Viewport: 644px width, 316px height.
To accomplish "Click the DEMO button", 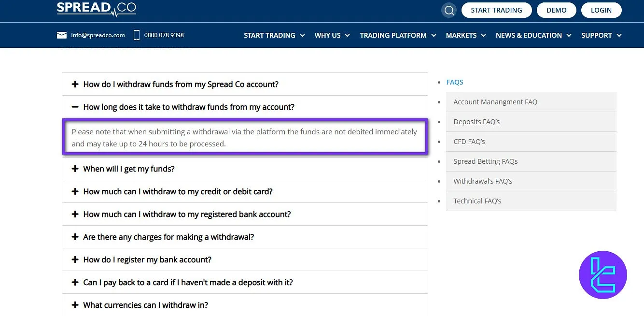I will coord(556,10).
